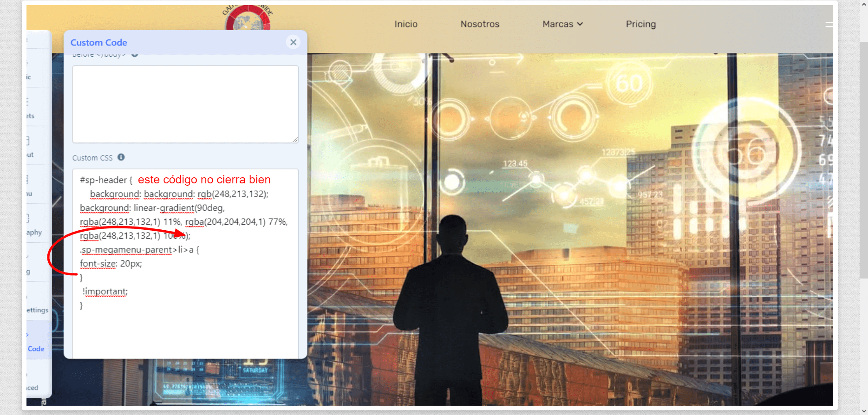This screenshot has height=415, width=868.
Task: Close the Custom Code panel
Action: [x=293, y=42]
